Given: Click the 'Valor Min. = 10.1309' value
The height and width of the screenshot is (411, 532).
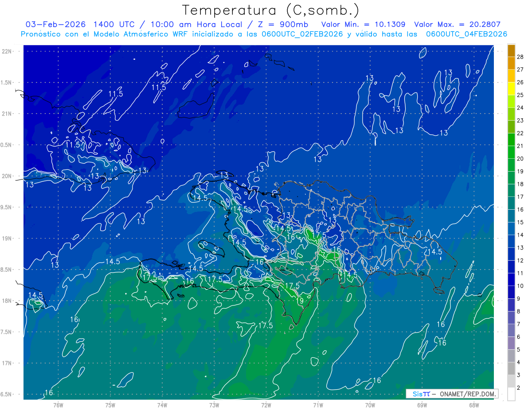Looking at the screenshot, I should pos(363,24).
